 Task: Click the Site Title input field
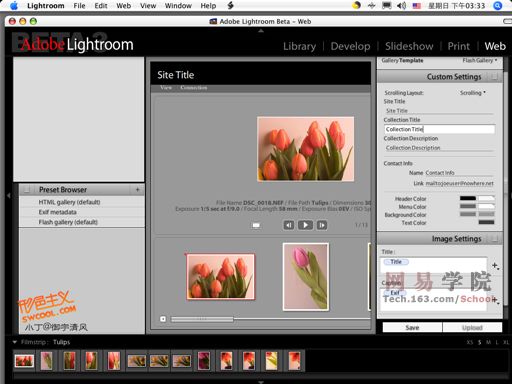coord(439,111)
